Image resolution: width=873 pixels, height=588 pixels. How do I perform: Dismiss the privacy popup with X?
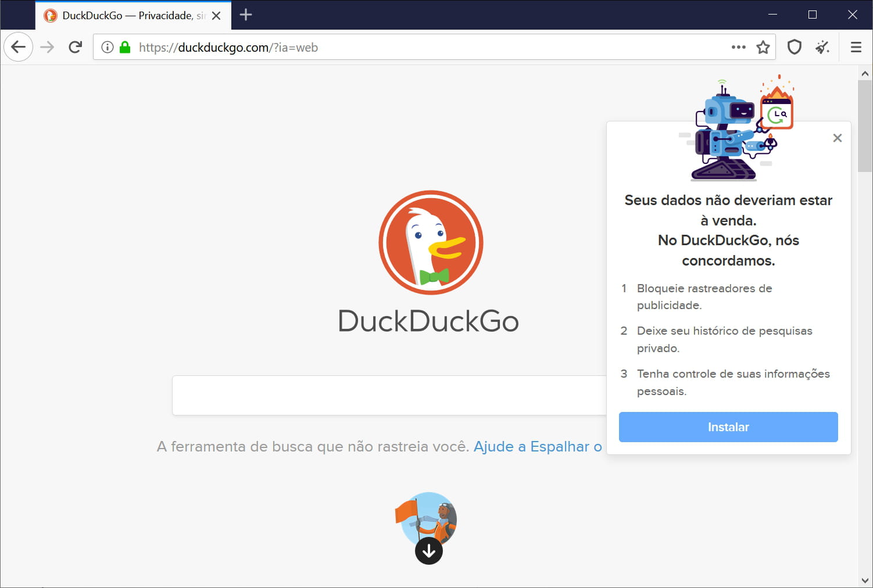[837, 138]
